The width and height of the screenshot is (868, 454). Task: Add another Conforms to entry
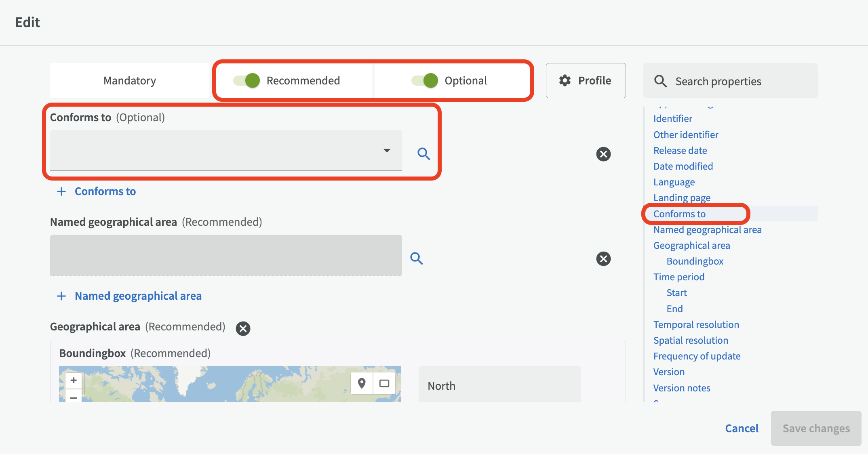pos(97,191)
